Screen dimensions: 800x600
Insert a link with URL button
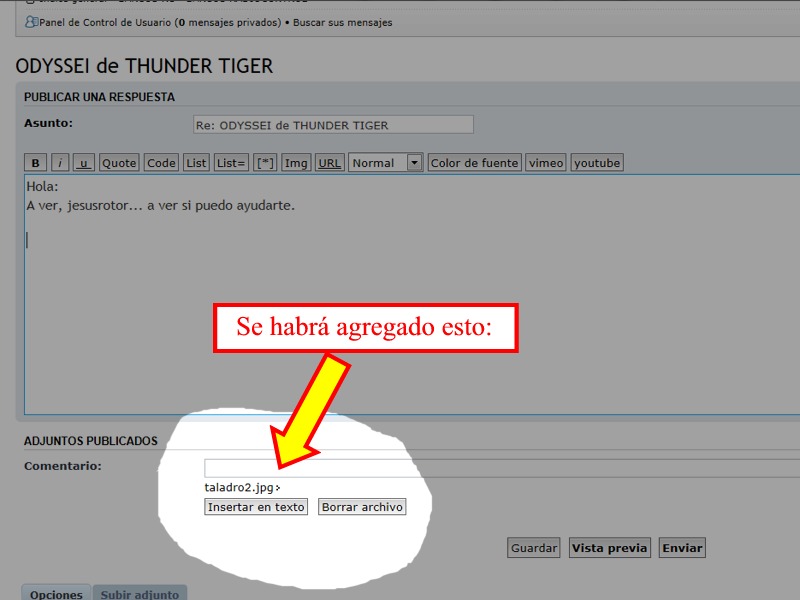pos(329,163)
